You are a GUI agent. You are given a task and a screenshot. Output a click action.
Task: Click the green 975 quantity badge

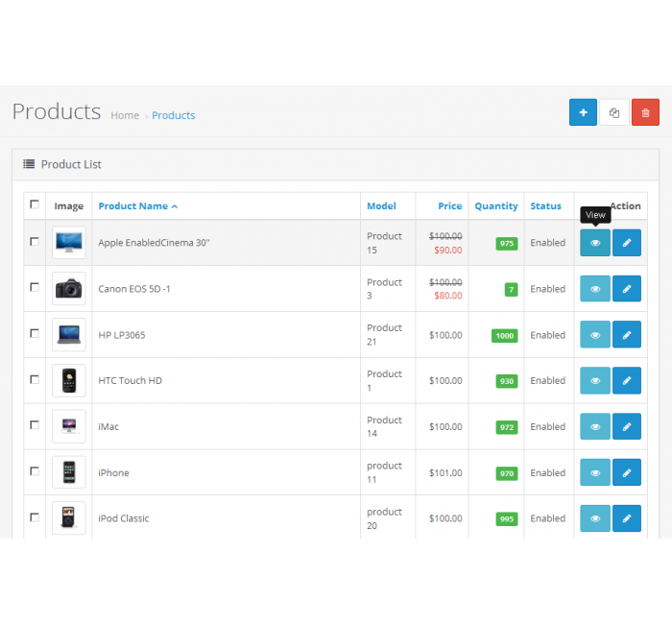click(x=507, y=244)
